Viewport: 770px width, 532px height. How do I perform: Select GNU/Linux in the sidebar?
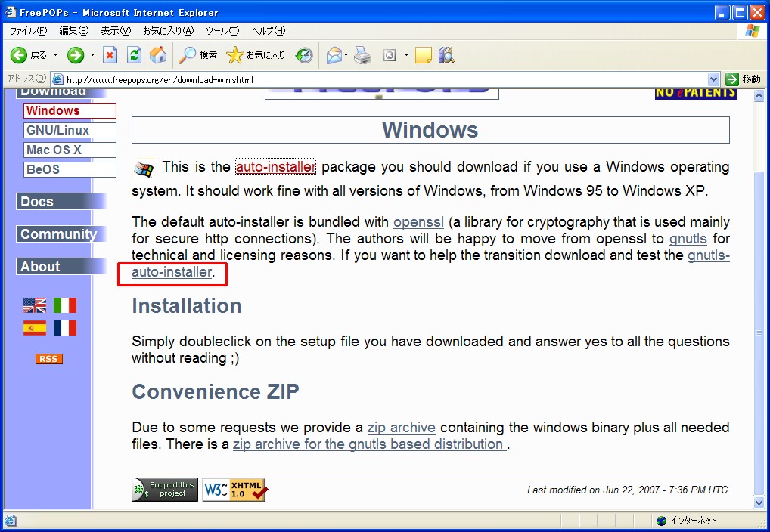pos(70,130)
